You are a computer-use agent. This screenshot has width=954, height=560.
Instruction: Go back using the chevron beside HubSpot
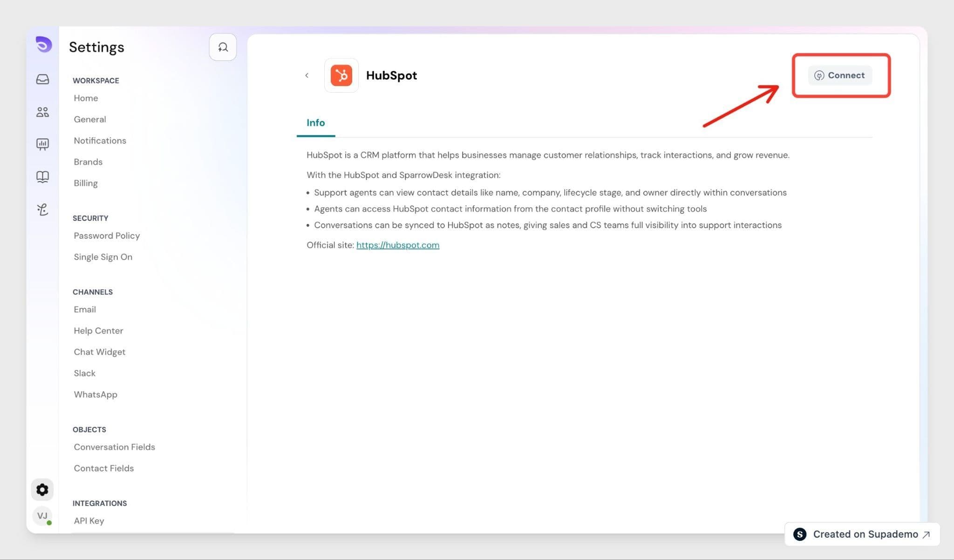(x=307, y=75)
